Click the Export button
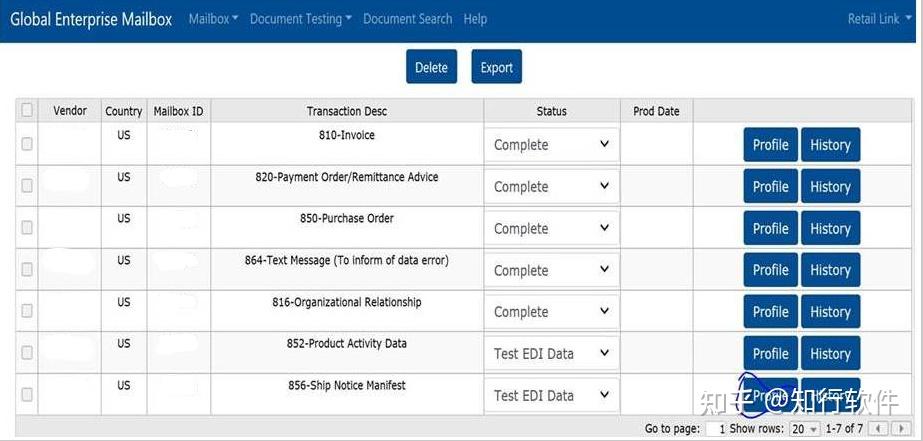923x441 pixels. (496, 67)
